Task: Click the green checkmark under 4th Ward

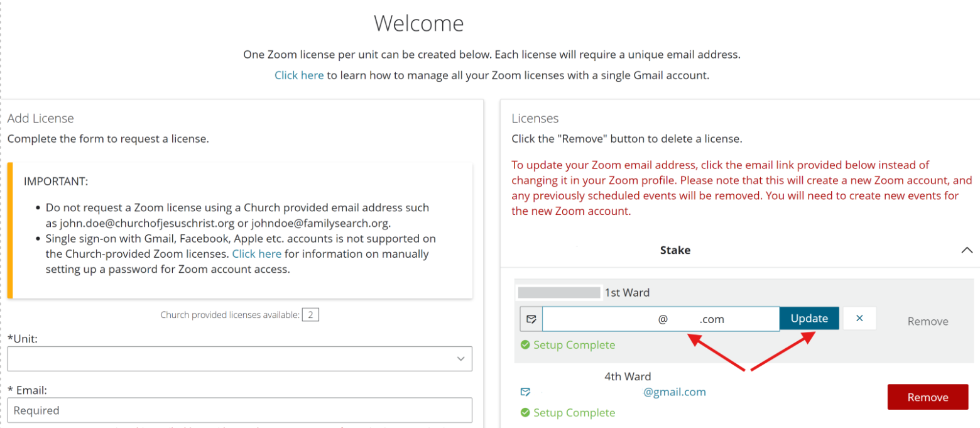Action: click(525, 413)
